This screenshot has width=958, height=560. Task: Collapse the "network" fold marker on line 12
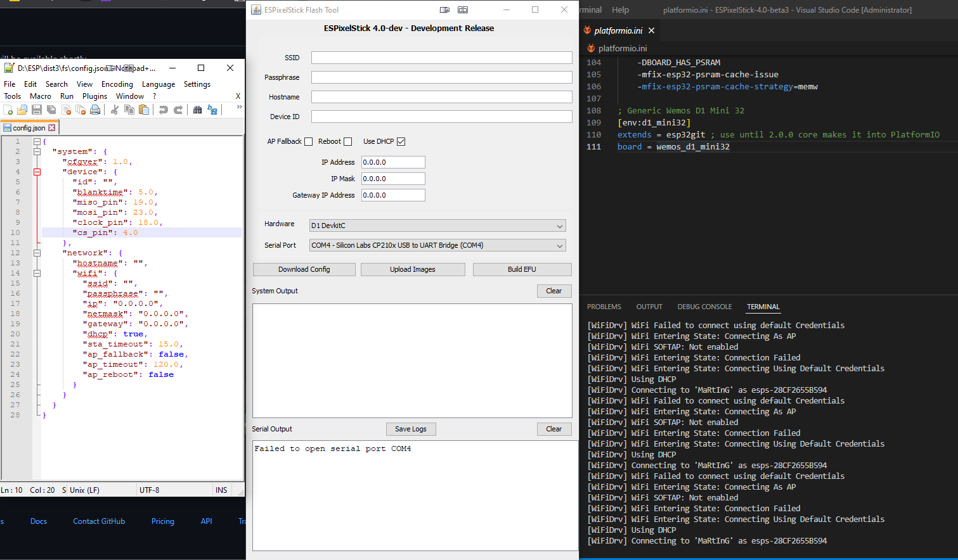click(37, 253)
